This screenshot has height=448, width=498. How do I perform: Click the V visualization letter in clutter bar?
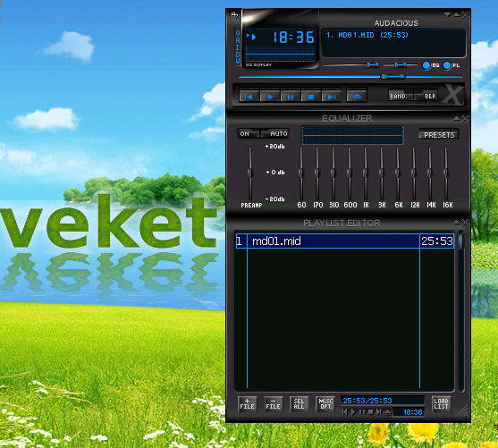(x=238, y=61)
